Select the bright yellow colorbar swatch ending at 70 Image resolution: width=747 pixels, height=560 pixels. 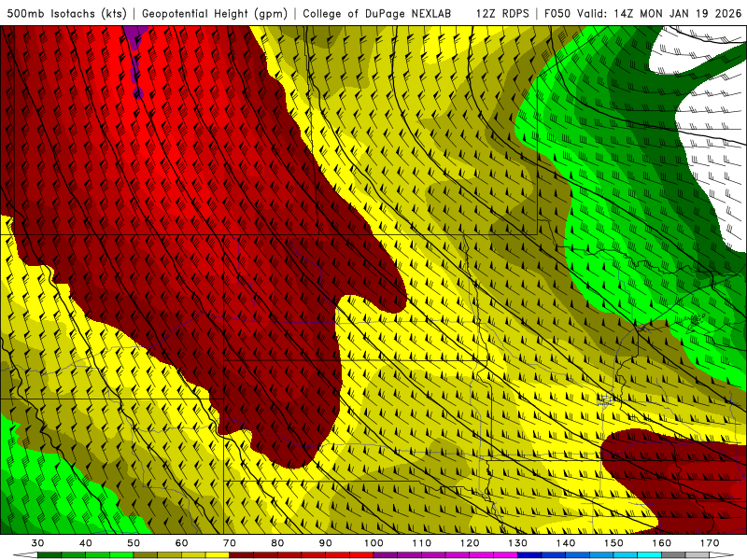pyautogui.click(x=218, y=555)
